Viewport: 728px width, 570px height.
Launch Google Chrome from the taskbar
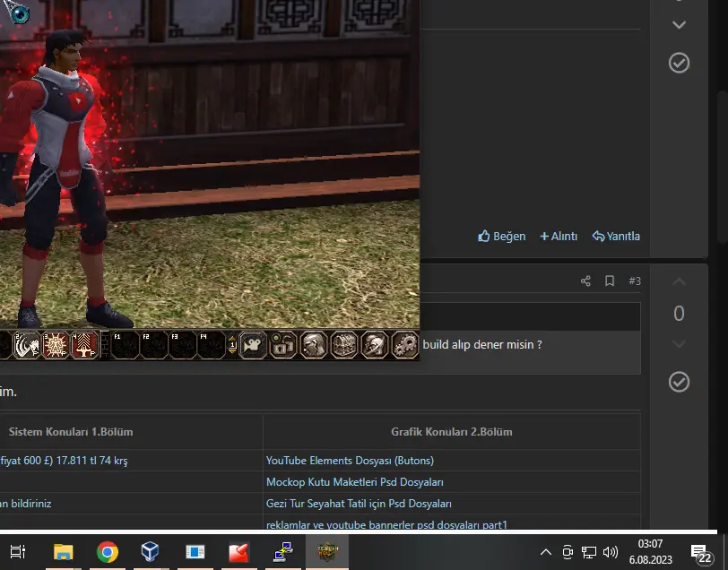[x=108, y=552]
